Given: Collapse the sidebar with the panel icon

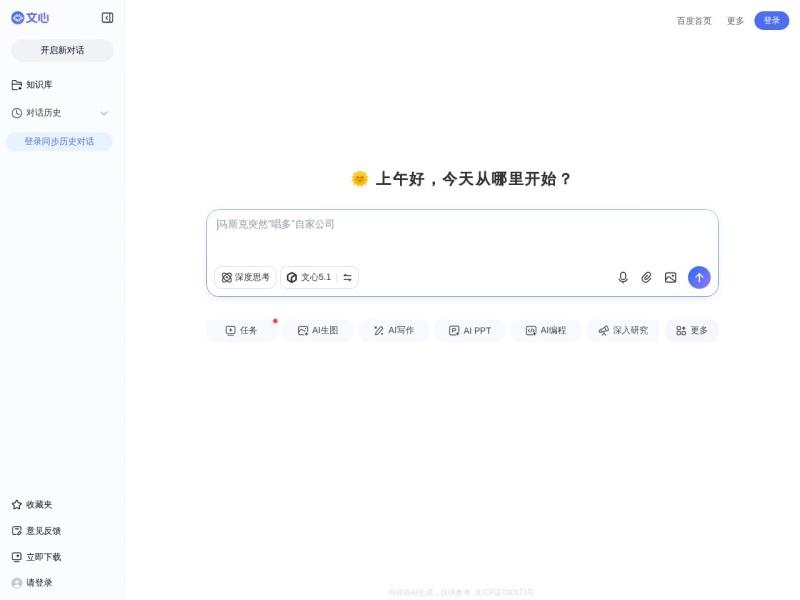Looking at the screenshot, I should coord(107,18).
